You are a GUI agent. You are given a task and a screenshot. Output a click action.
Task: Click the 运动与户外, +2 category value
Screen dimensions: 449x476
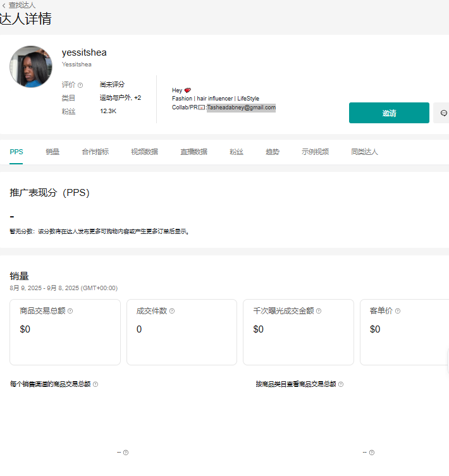[x=120, y=98]
